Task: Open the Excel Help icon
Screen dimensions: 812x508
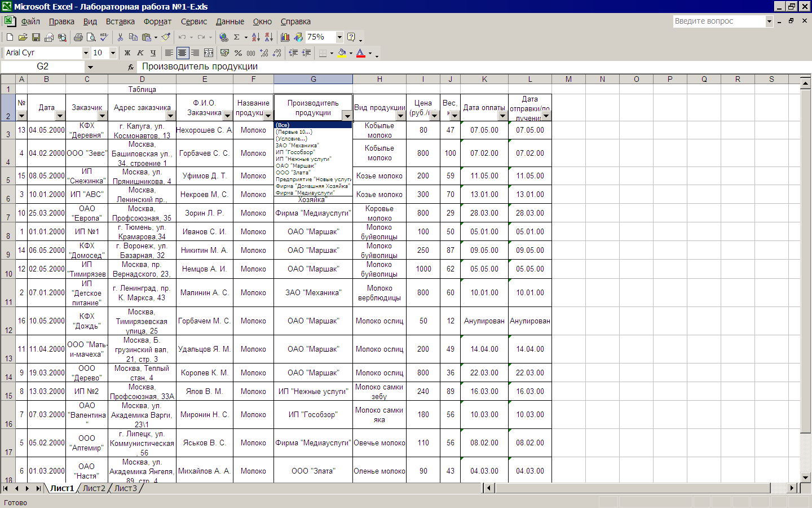Action: (x=351, y=37)
